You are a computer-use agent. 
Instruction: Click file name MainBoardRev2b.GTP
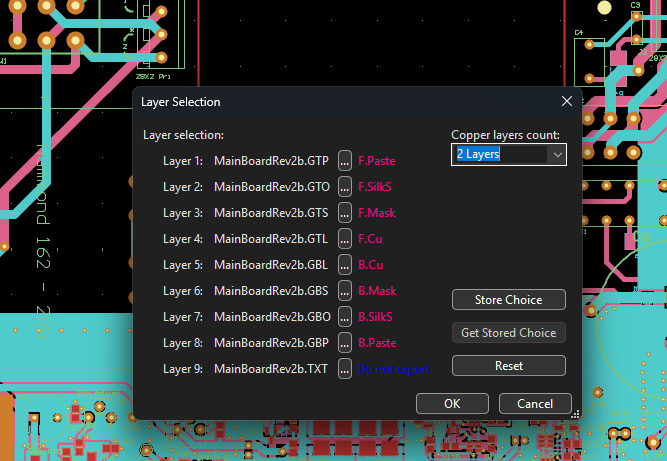coord(271,161)
